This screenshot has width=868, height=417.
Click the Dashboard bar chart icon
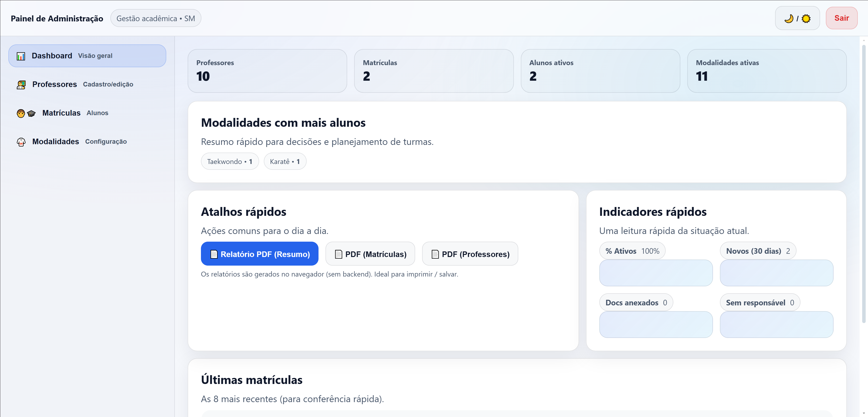(x=21, y=56)
